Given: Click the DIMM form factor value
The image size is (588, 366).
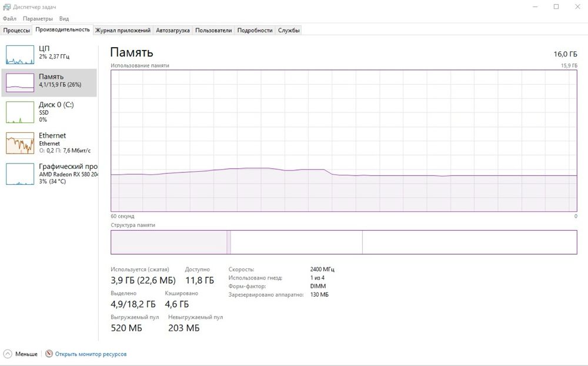Looking at the screenshot, I should coord(318,286).
